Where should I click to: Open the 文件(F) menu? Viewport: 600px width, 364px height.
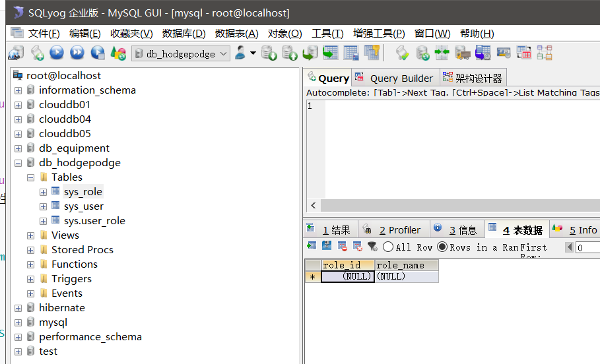point(44,34)
